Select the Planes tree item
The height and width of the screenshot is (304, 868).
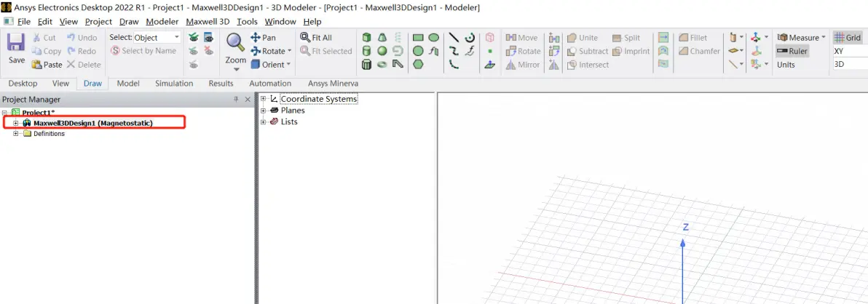tap(292, 110)
